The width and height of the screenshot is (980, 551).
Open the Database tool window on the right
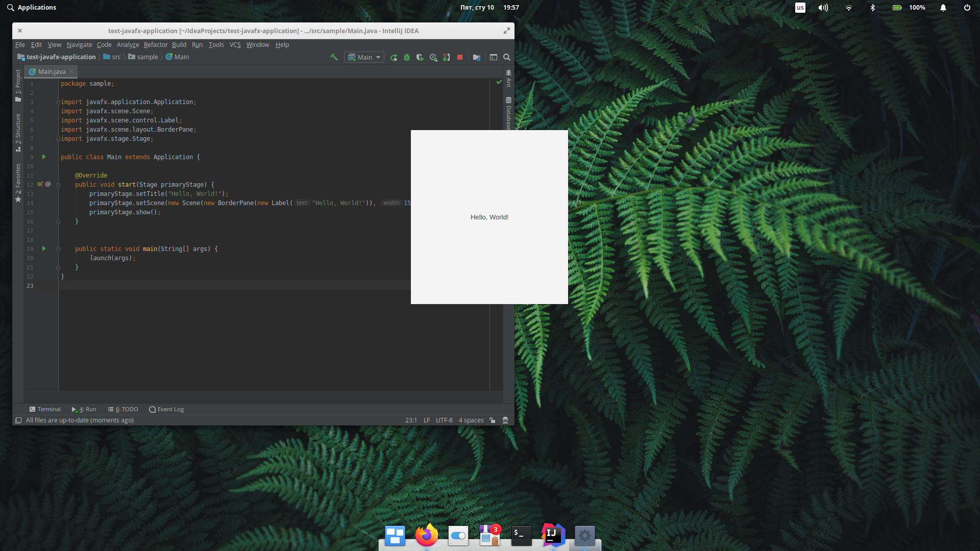(x=508, y=113)
